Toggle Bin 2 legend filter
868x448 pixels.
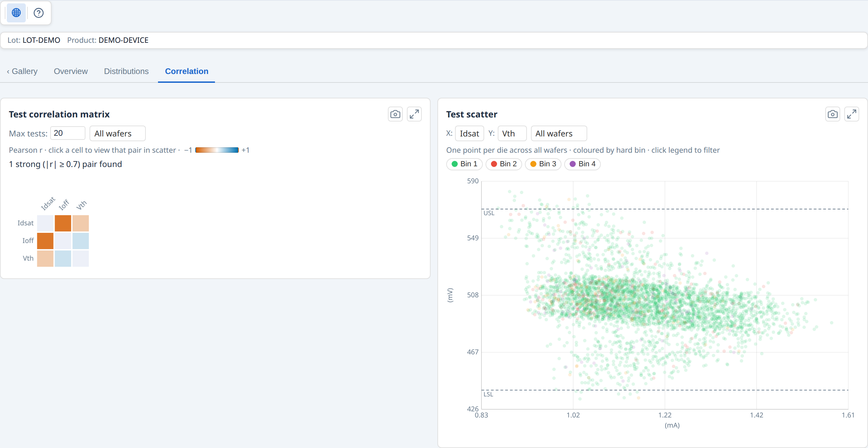point(504,164)
